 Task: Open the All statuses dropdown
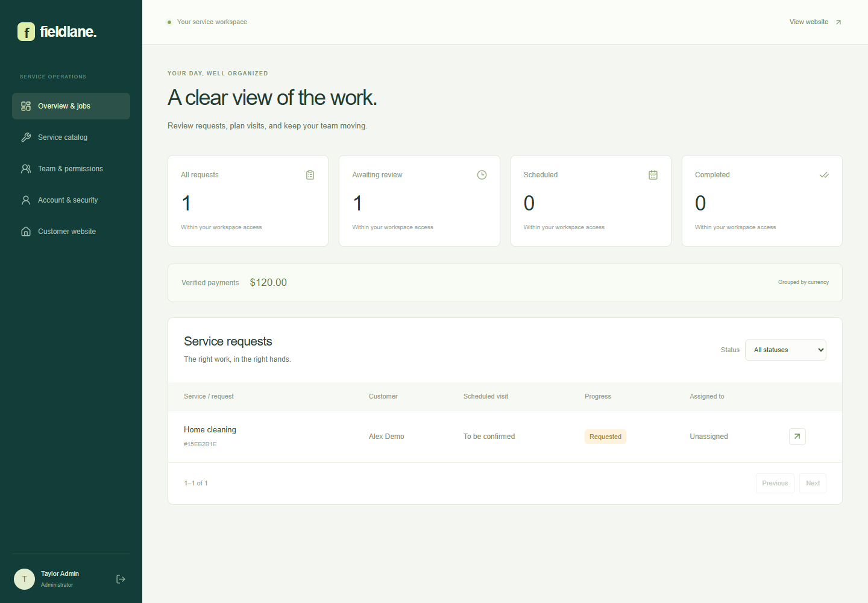[785, 350]
